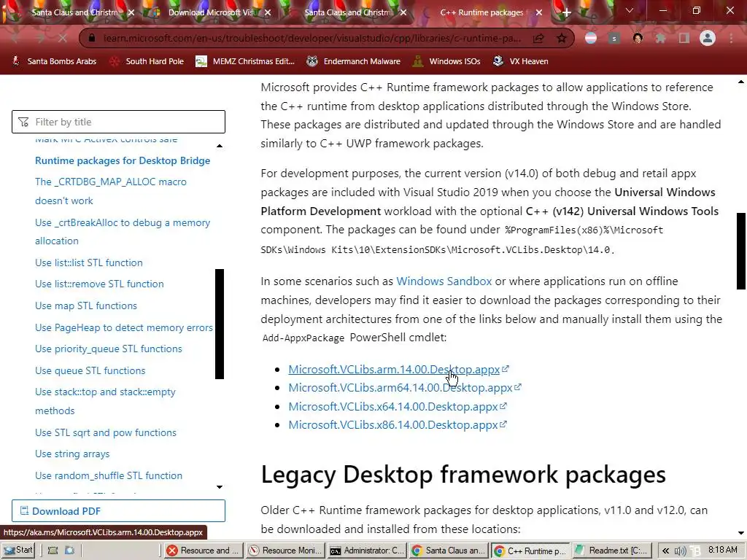Viewport: 747px width, 560px height.
Task: Open Use PageHeap to detect memory errors
Action: 124,327
